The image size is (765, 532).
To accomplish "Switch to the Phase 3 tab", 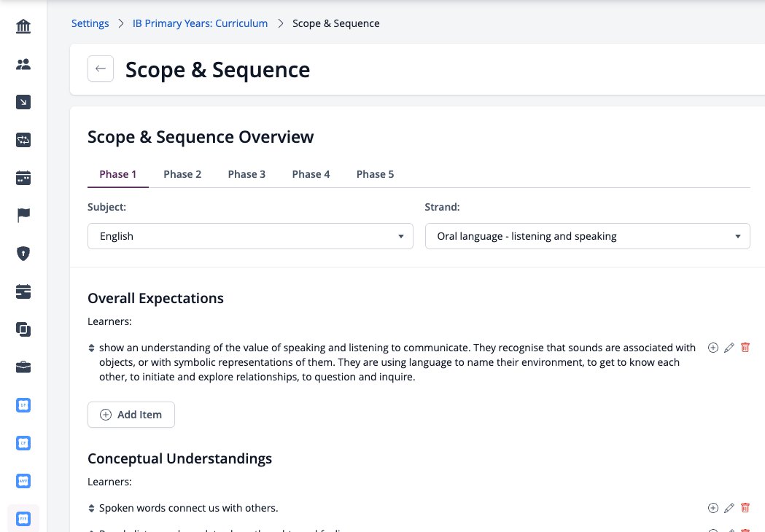I will [x=246, y=174].
